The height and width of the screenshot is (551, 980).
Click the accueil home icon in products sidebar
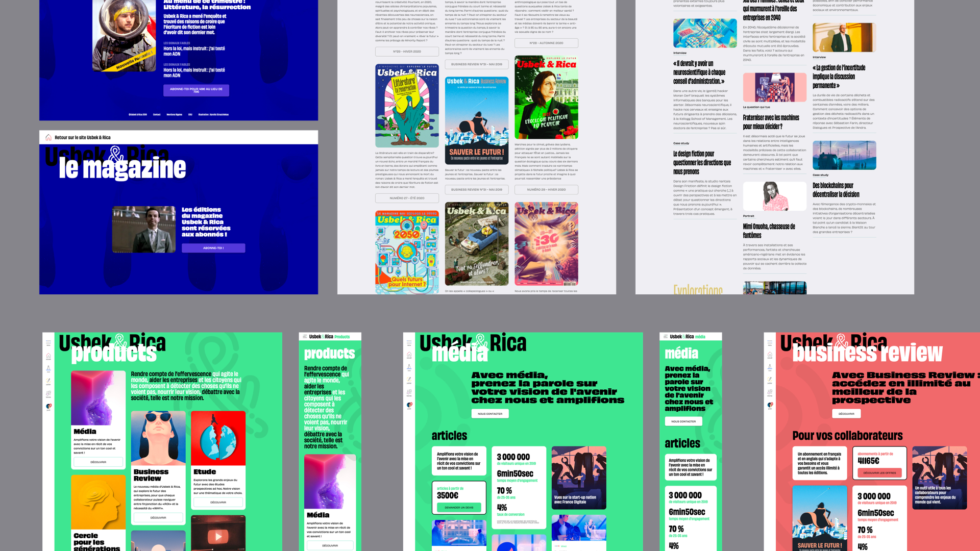[48, 356]
